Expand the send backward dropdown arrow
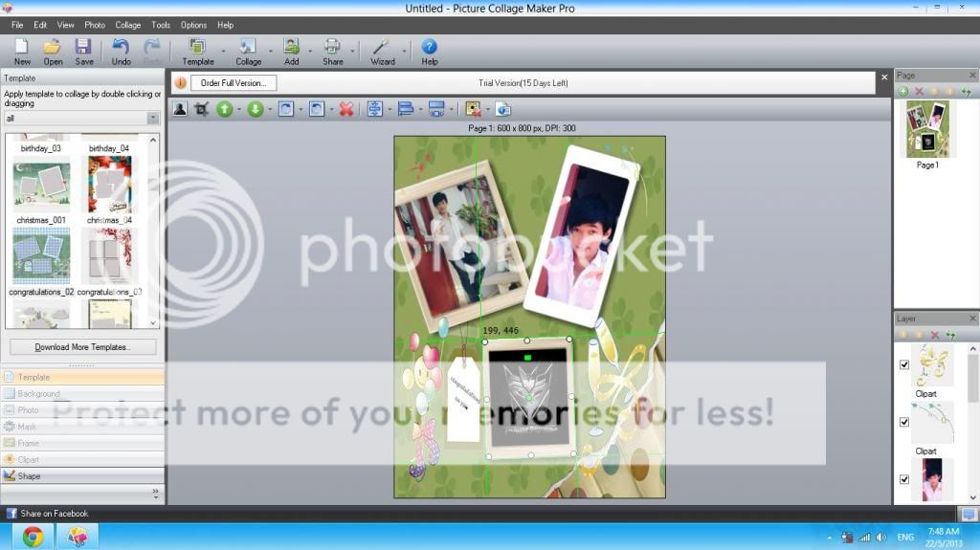 pyautogui.click(x=270, y=109)
